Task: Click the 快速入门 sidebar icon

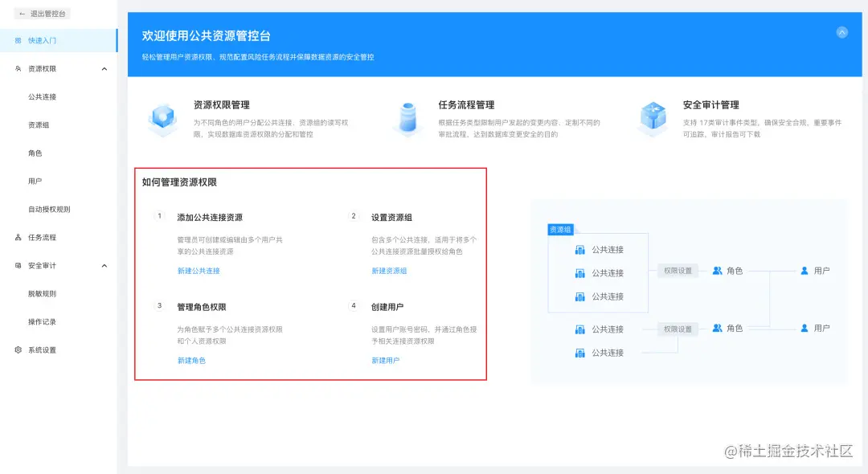Action: click(x=18, y=40)
